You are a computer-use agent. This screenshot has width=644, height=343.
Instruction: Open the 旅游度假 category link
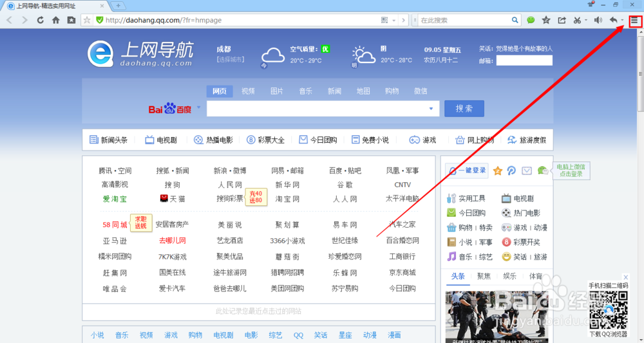point(527,140)
